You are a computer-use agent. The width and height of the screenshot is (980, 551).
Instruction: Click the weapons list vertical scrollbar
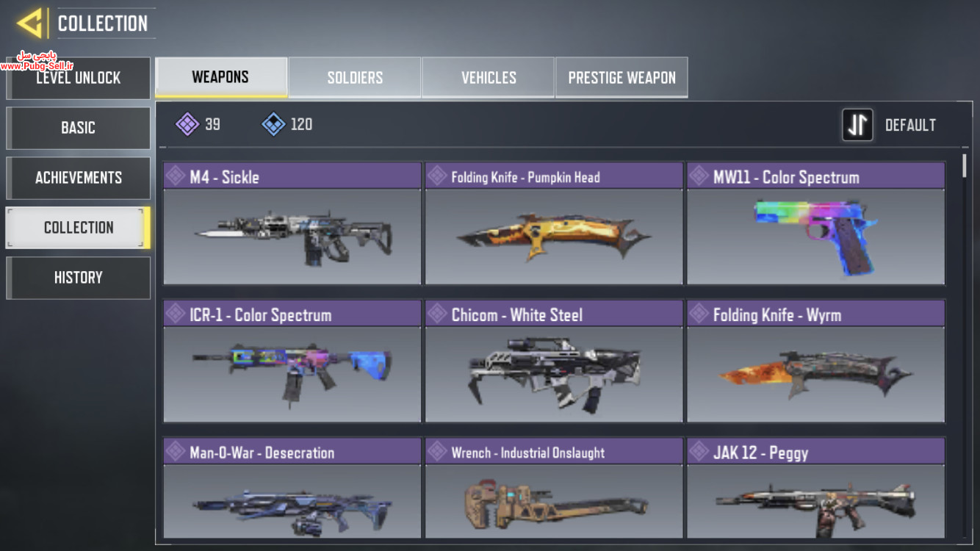click(965, 345)
